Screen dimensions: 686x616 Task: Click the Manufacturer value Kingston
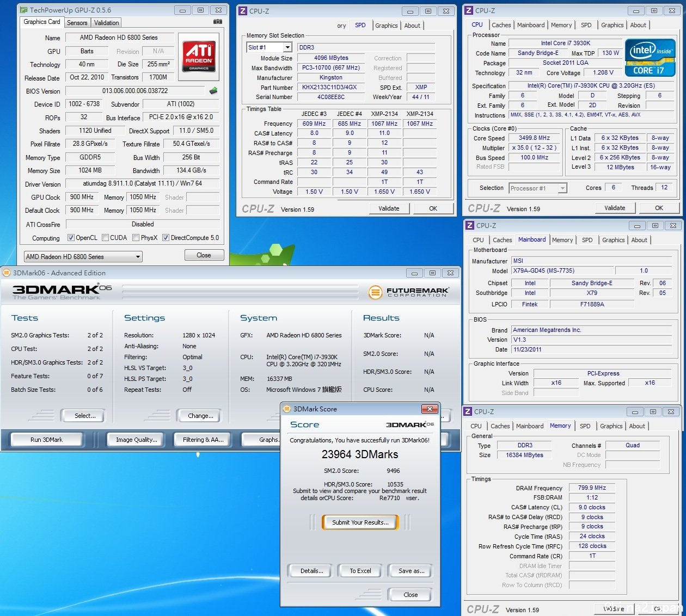coord(331,77)
